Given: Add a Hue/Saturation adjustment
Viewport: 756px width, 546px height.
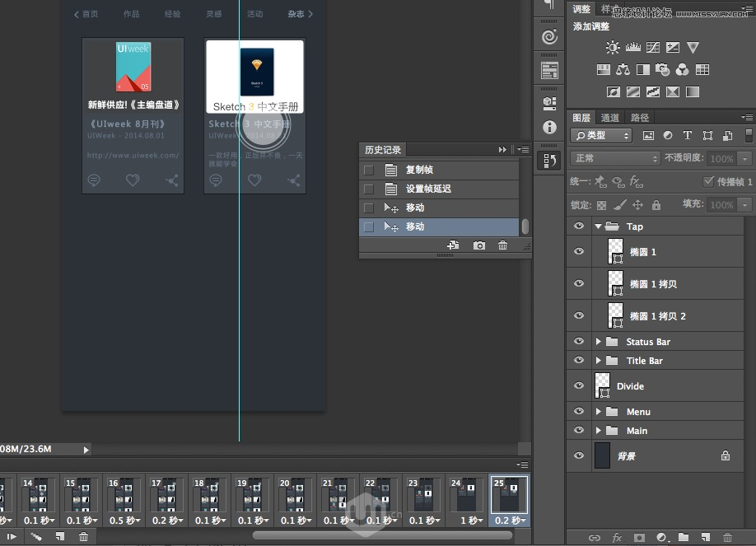Looking at the screenshot, I should 603,69.
